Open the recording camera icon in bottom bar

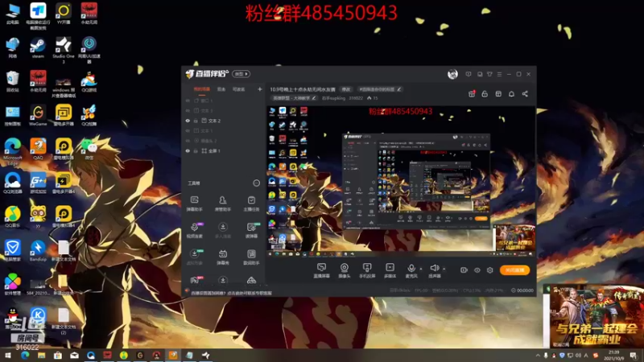point(464,270)
